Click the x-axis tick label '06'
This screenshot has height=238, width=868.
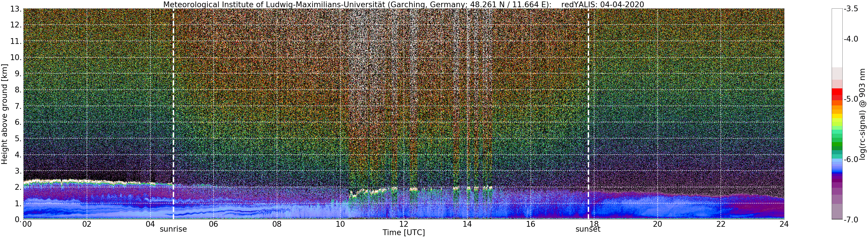click(214, 224)
